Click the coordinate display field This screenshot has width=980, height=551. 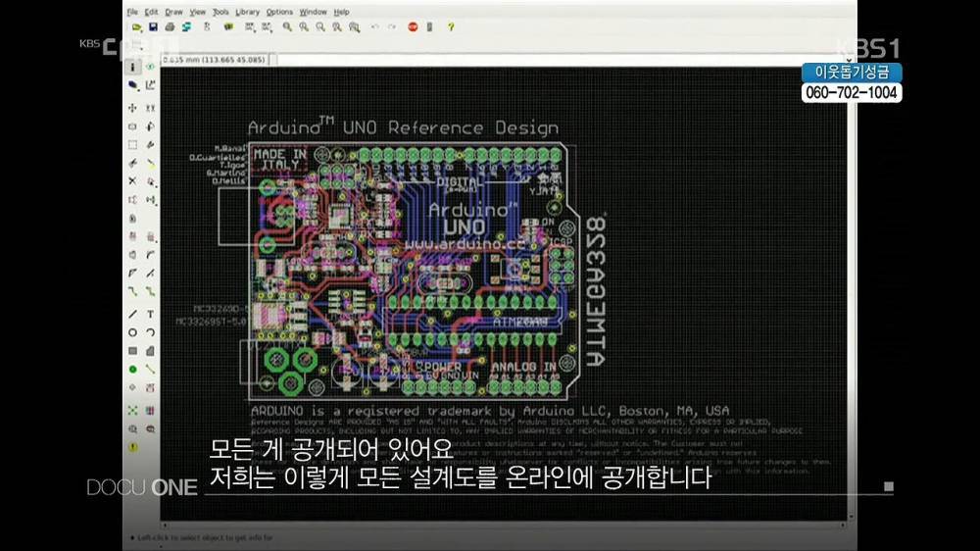click(x=216, y=60)
